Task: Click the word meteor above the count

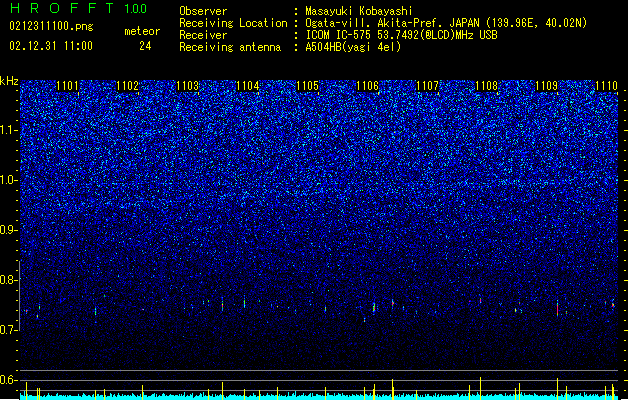Action: 142,31
